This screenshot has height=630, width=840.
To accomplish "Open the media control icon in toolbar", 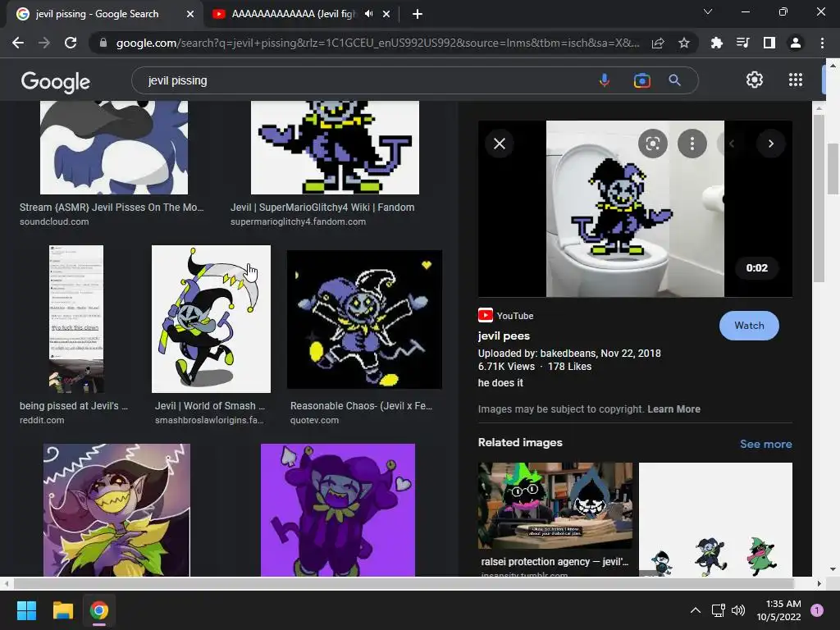I will [x=743, y=43].
